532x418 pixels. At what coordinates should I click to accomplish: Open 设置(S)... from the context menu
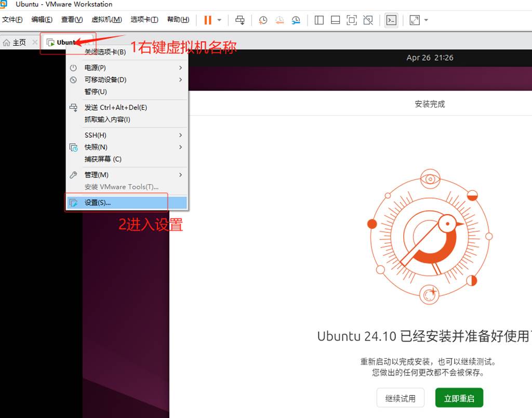[127, 203]
